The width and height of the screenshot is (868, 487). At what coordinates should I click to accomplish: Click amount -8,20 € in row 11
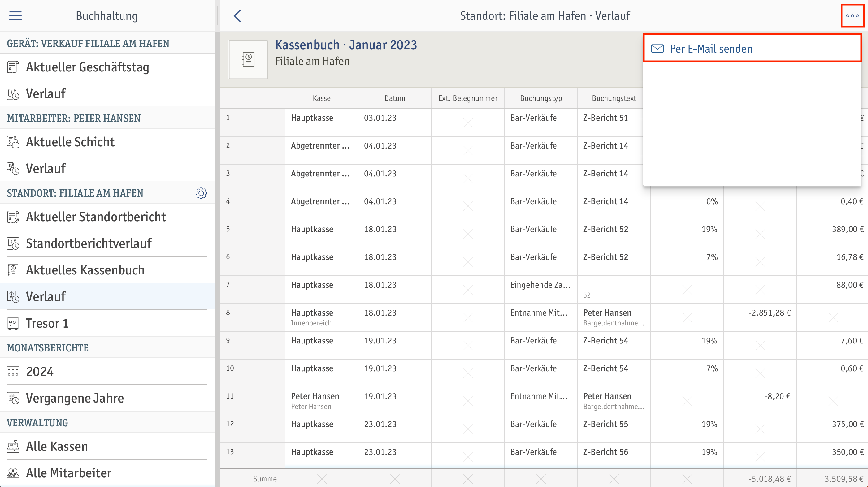[777, 396]
